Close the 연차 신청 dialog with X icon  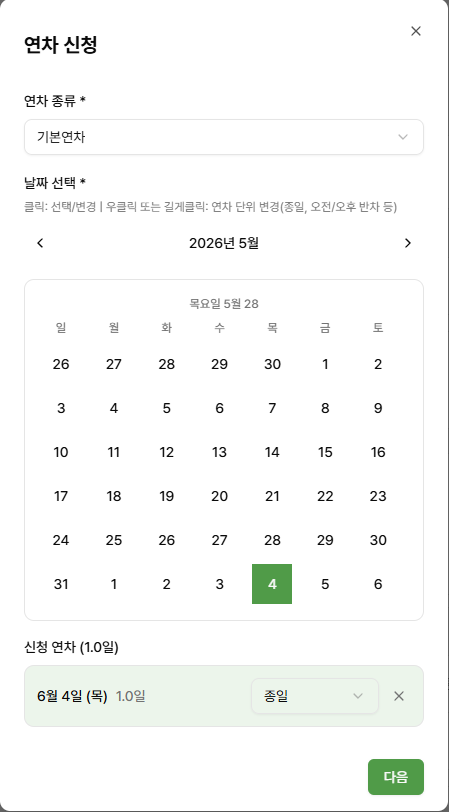415,31
